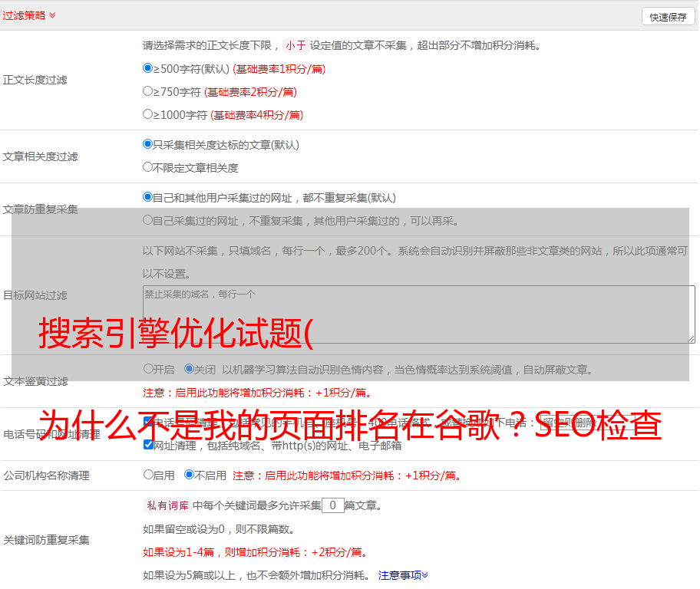This screenshot has height=589, width=700.
Task: Select the ≥1000字符 radio option
Action: tap(148, 114)
